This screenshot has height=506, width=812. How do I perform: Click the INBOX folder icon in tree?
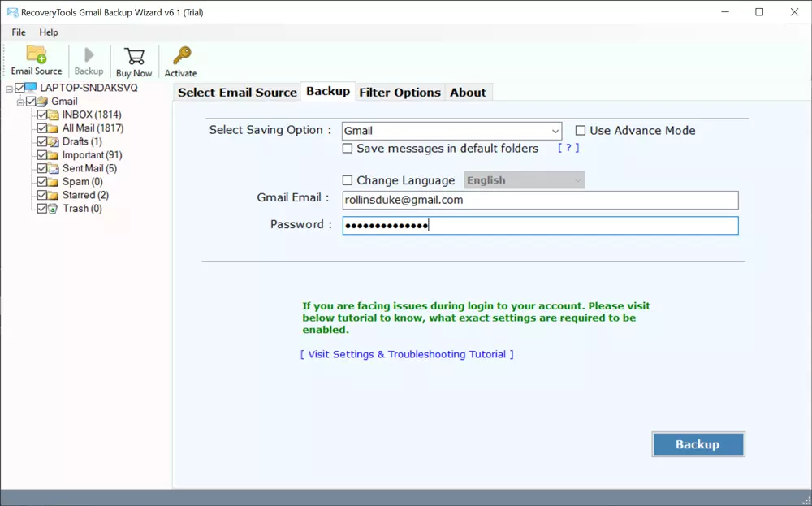point(54,115)
